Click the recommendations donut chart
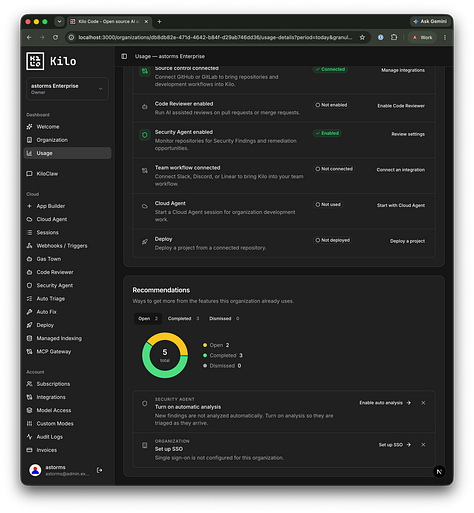 [165, 355]
